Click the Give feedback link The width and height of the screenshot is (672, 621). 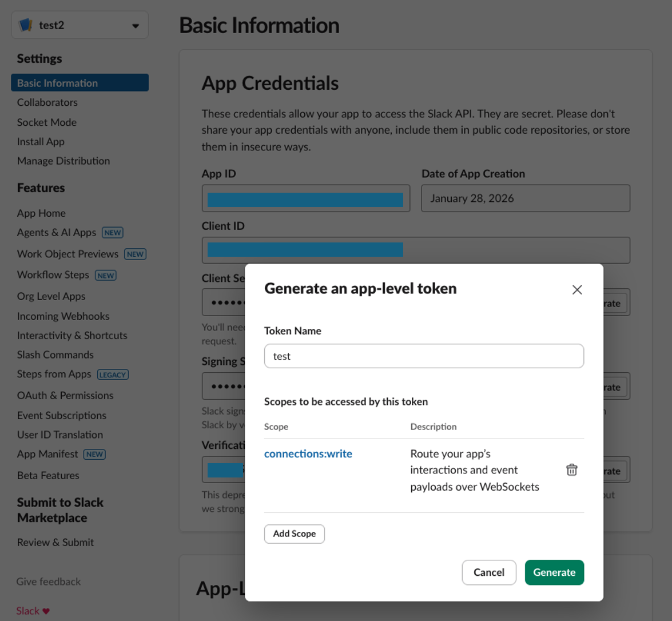click(49, 582)
